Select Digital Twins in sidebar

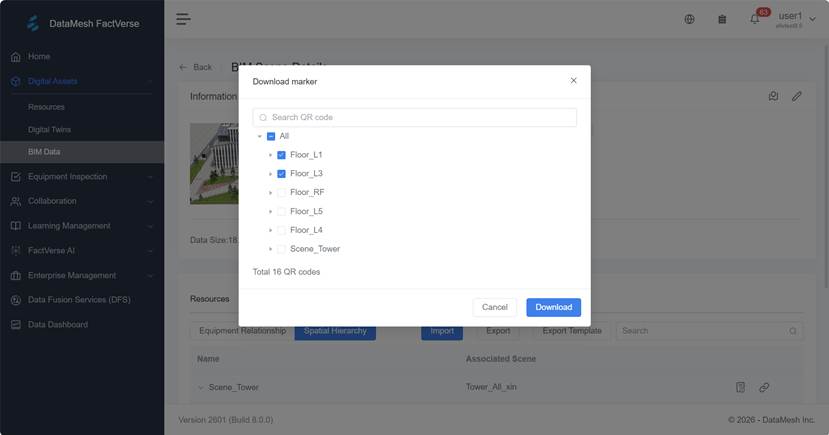click(x=49, y=129)
